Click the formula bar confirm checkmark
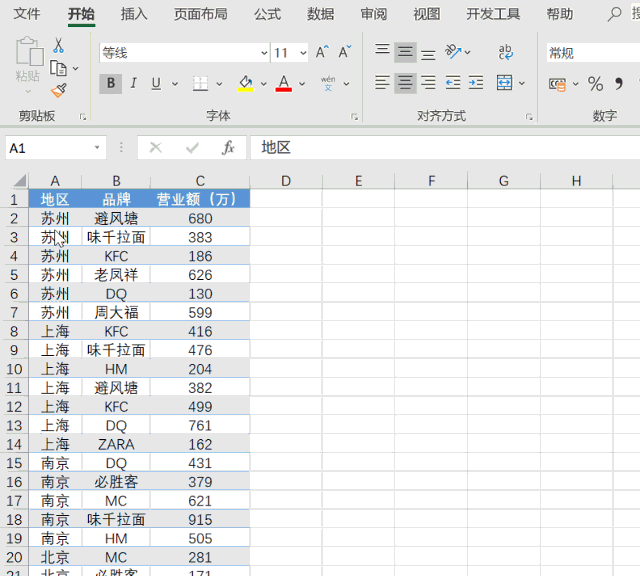 click(192, 147)
